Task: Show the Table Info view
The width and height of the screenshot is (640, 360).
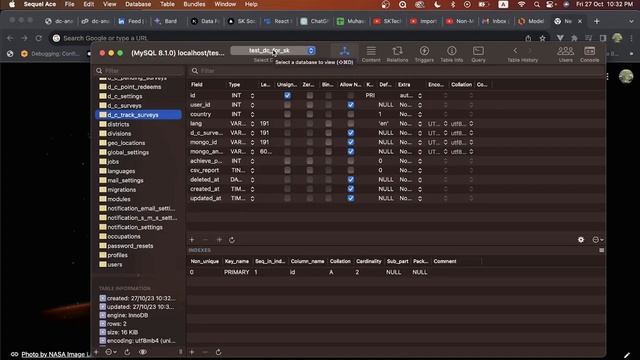Action: point(451,54)
